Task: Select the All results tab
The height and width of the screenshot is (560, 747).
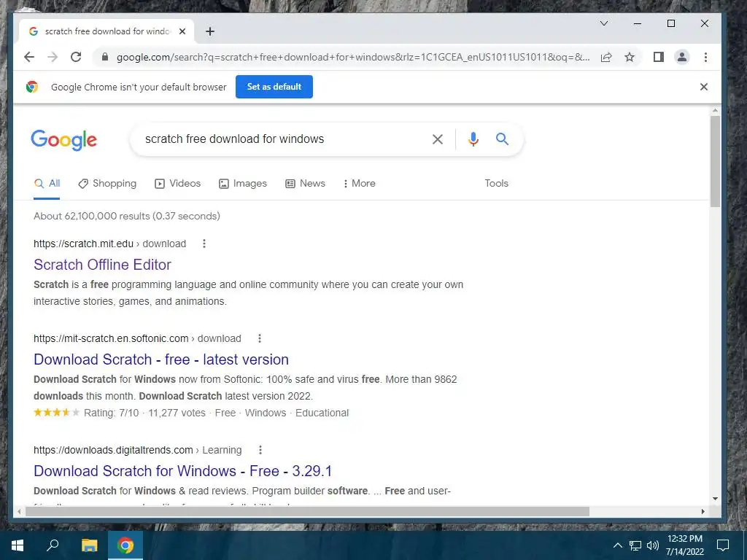Action: coord(47,183)
